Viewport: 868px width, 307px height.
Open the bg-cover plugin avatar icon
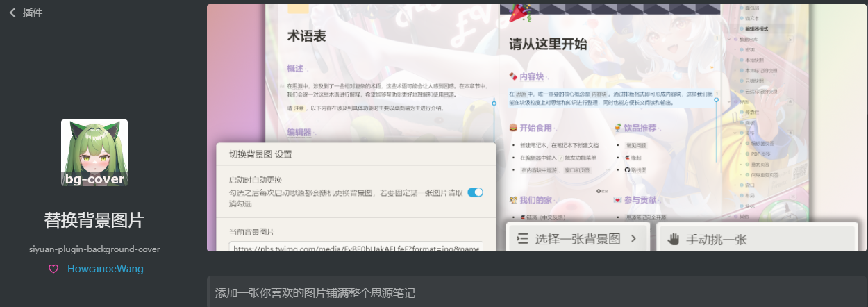(94, 153)
